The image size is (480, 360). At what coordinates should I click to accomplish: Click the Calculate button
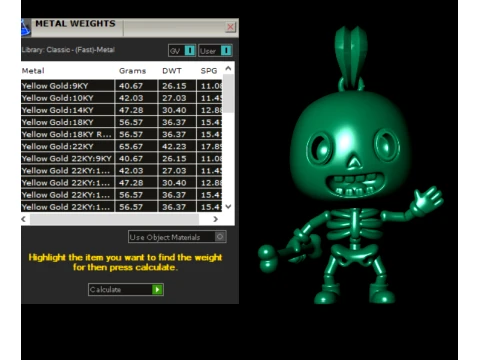[x=126, y=289]
